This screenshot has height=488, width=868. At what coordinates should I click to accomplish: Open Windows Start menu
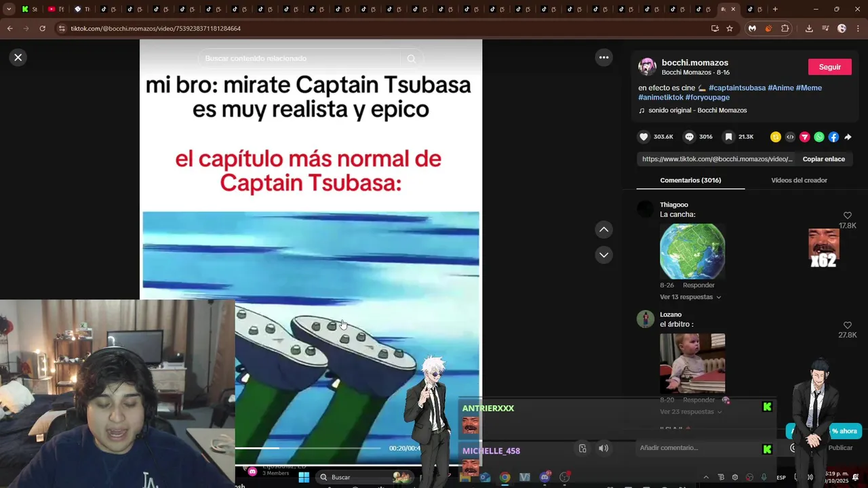pos(304,477)
